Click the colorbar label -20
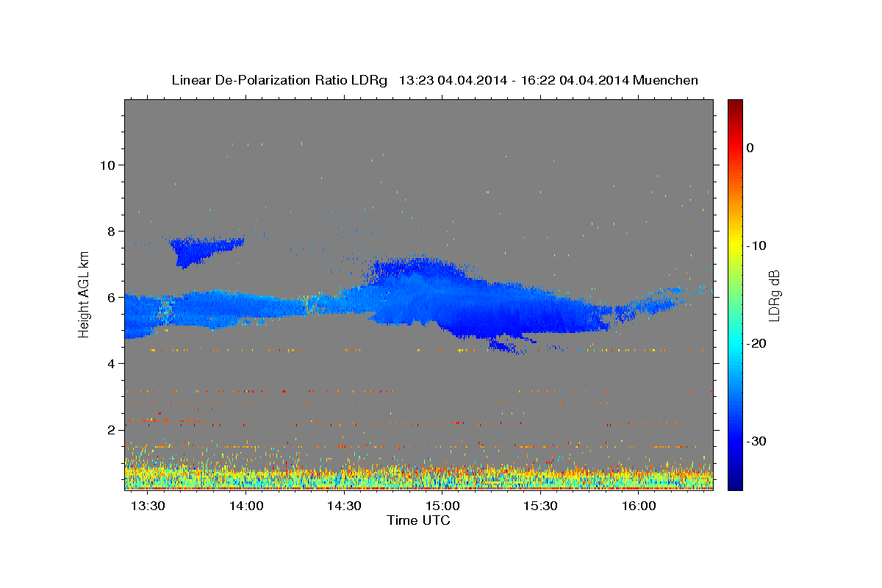This screenshot has height=588, width=882. pos(756,343)
